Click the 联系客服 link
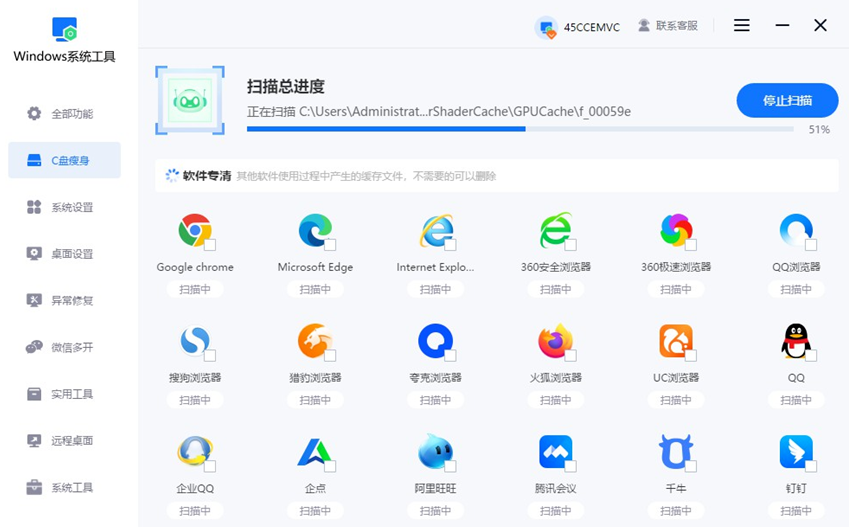This screenshot has height=527, width=849. coord(677,25)
